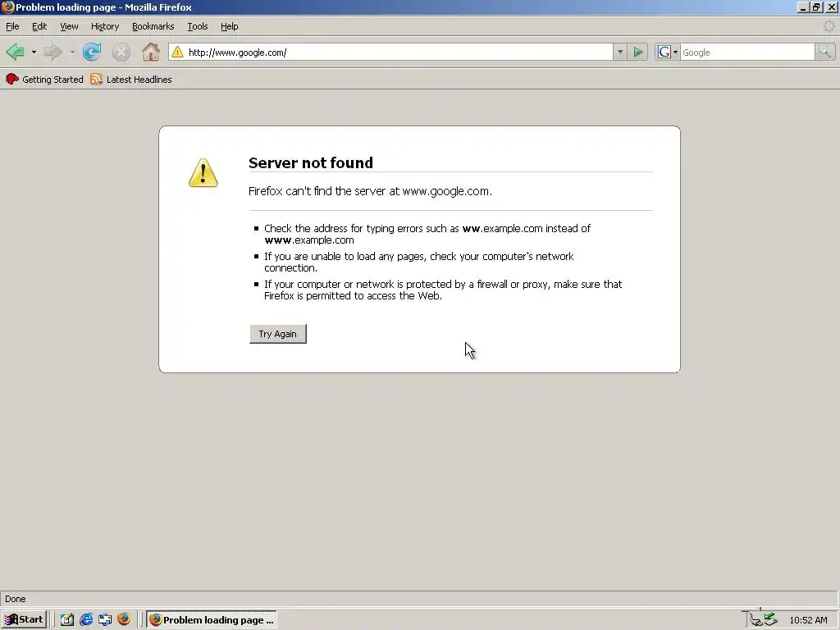The width and height of the screenshot is (840, 630).
Task: Click the Forward arrow button
Action: [x=52, y=52]
